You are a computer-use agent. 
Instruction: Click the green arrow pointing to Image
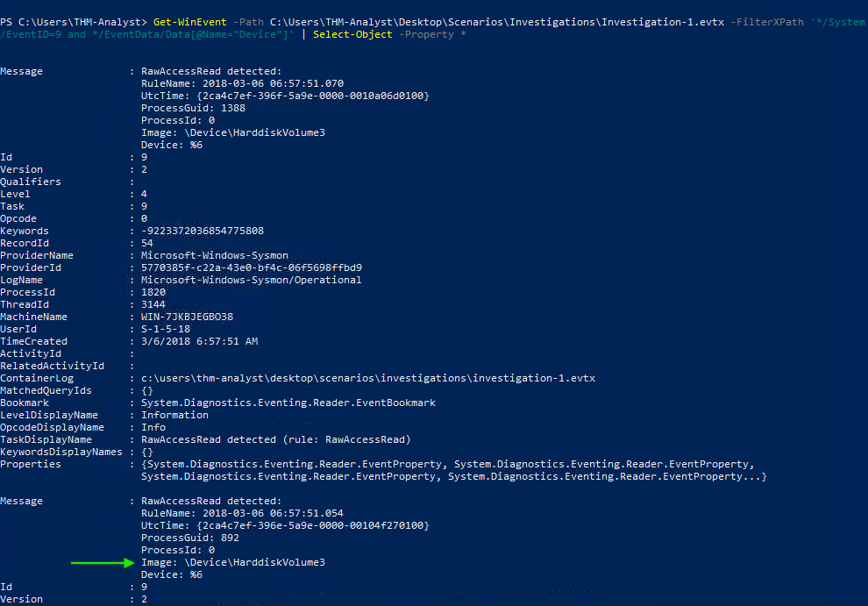[x=103, y=563]
